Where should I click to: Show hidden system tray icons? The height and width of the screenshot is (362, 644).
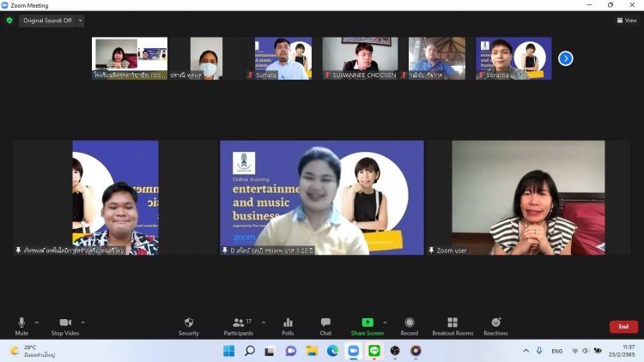pos(526,351)
